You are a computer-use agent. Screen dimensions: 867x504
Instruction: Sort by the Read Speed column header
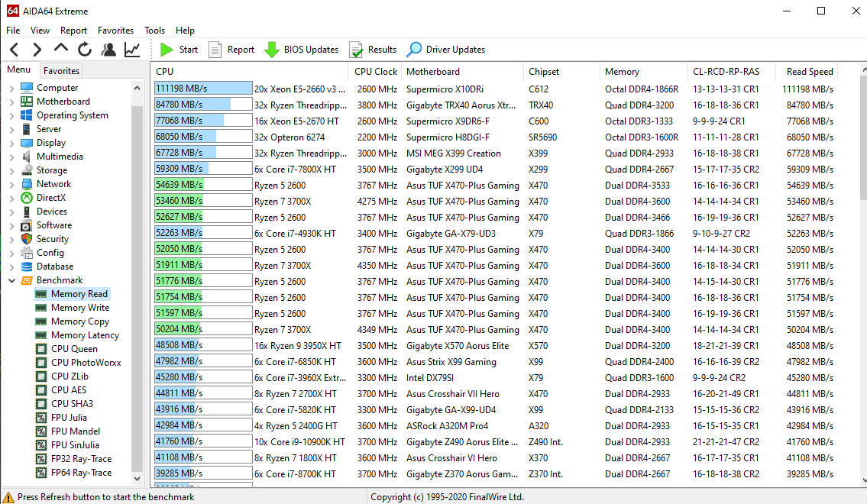[806, 72]
